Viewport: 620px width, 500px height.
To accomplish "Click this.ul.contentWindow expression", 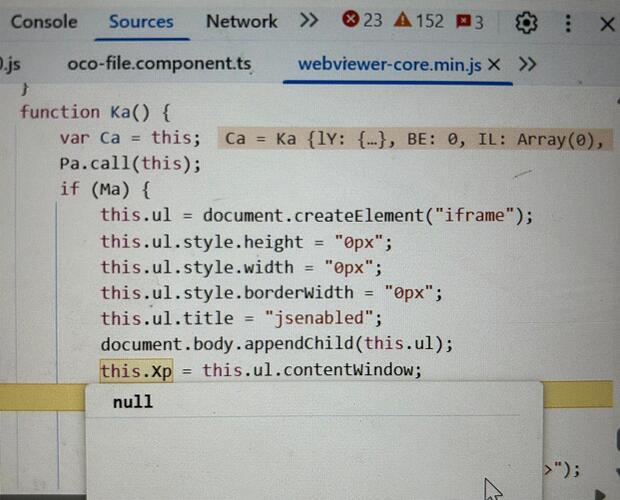I will coord(312,370).
